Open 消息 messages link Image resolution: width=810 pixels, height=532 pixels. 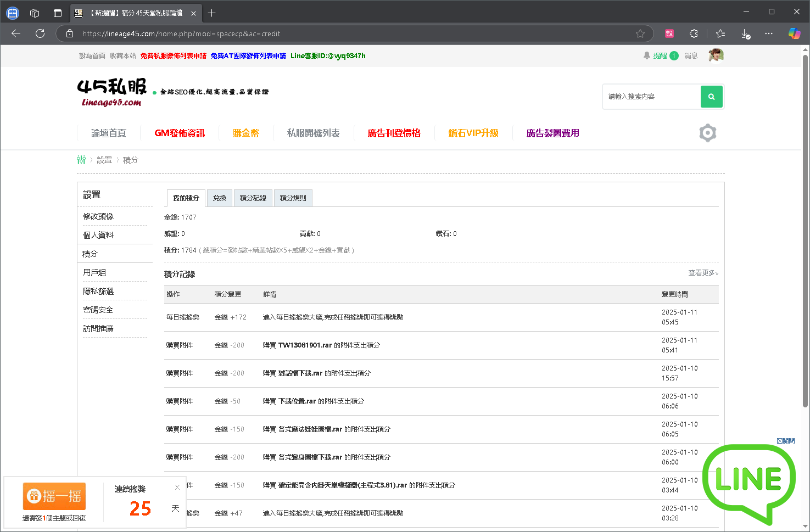point(691,55)
